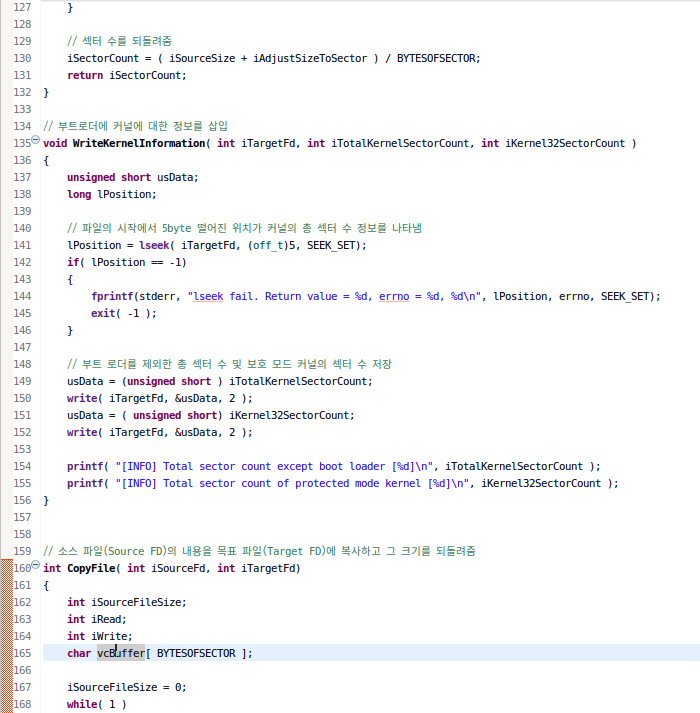Click line number 165 in the gutter
This screenshot has height=713, width=700.
[22, 653]
